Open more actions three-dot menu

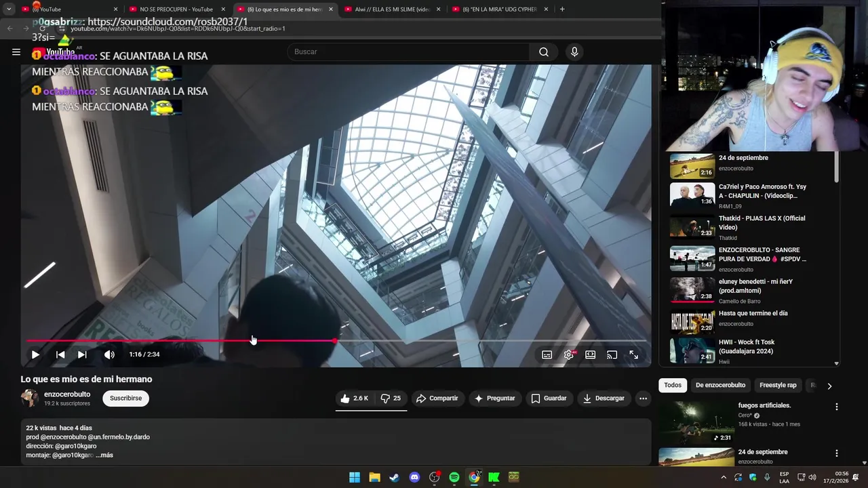[643, 399]
